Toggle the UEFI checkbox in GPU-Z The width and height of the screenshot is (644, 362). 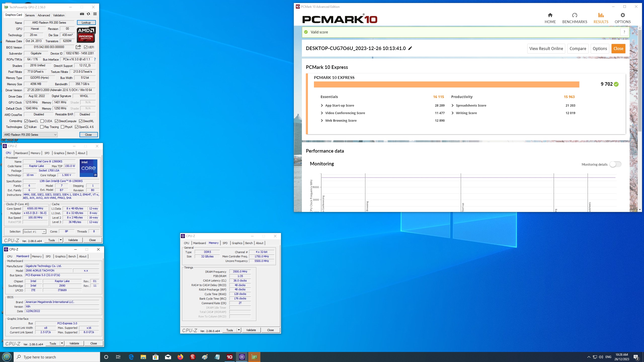tap(86, 47)
